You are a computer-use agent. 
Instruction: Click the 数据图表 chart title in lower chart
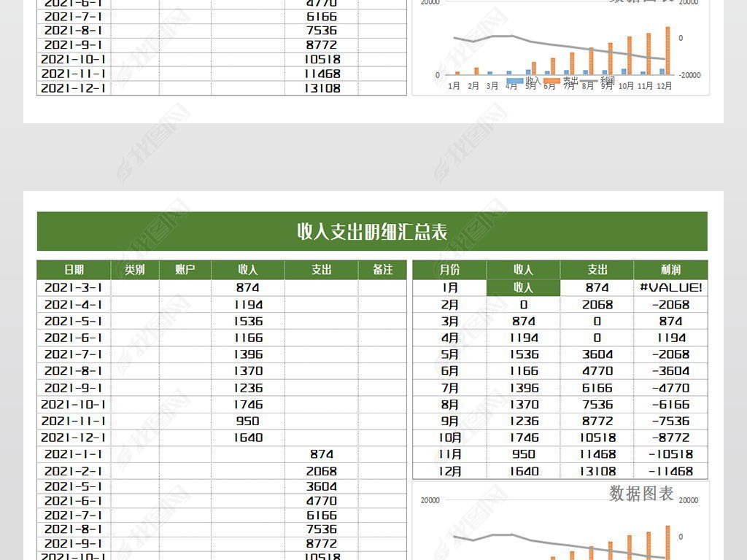click(640, 493)
